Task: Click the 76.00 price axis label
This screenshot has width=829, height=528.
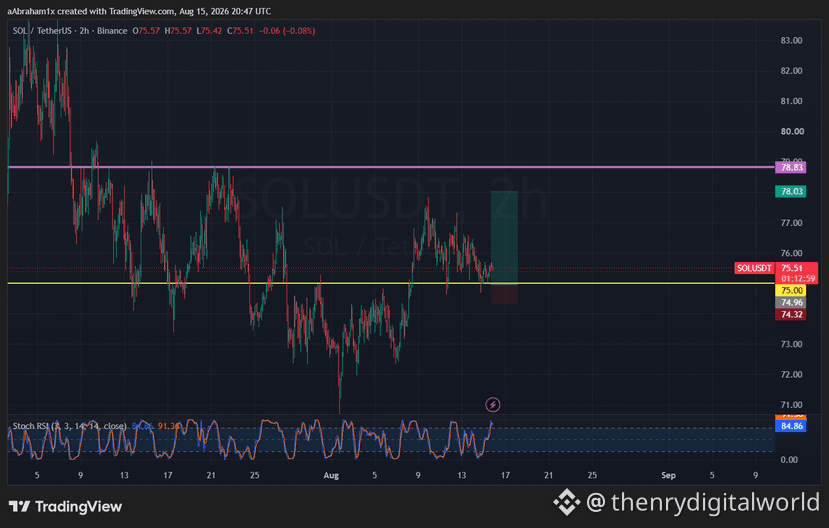Action: pos(791,253)
